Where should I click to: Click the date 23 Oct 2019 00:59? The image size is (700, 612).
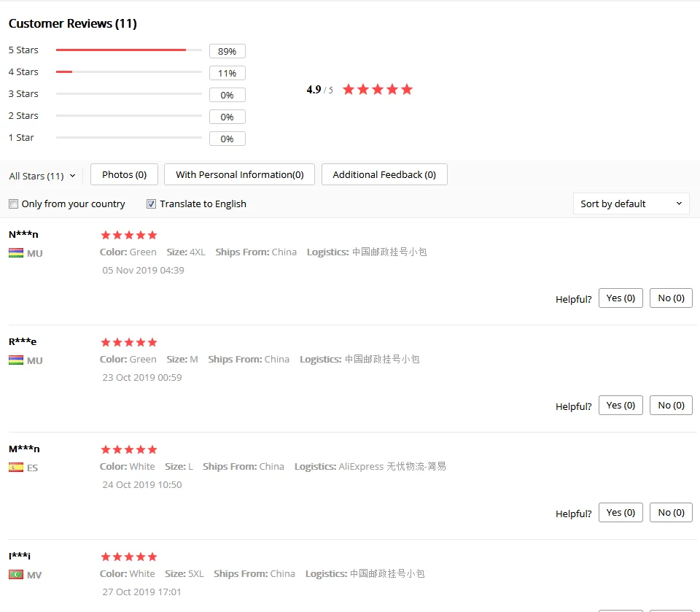(142, 377)
